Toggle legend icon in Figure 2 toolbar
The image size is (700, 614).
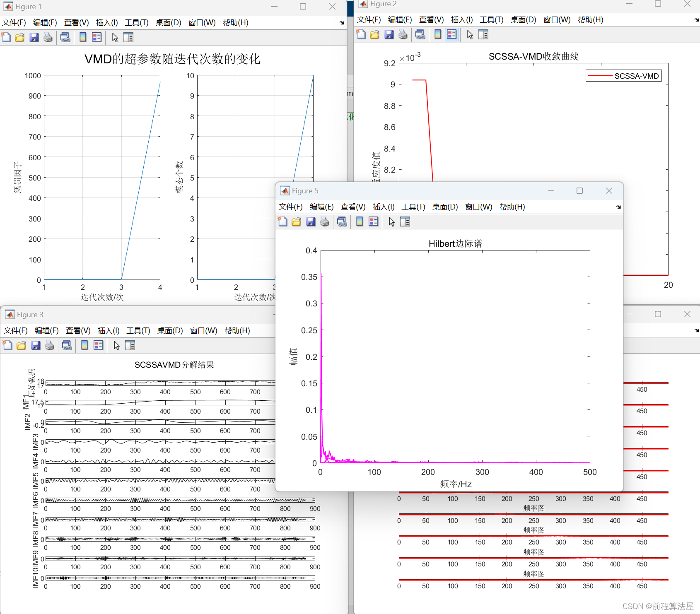(x=452, y=35)
